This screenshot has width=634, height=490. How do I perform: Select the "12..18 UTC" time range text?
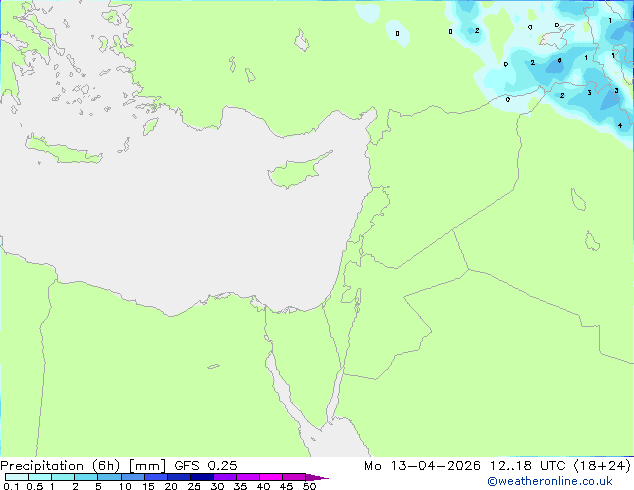[528, 466]
